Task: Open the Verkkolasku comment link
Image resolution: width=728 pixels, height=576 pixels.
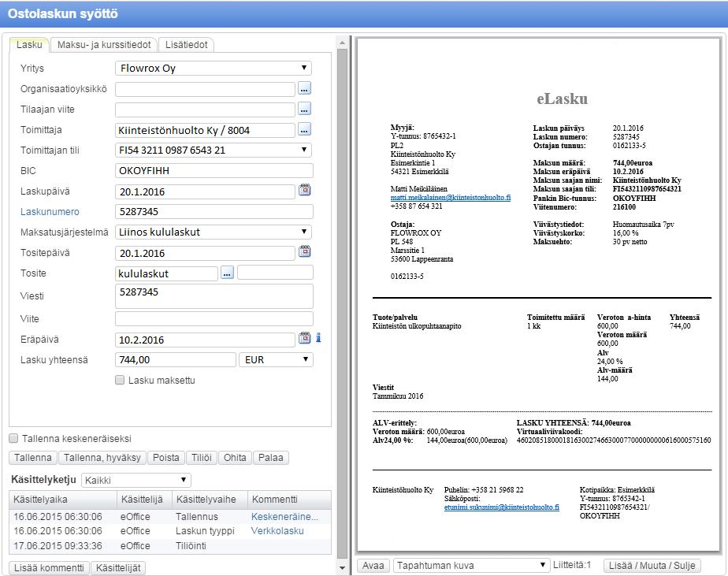Action: [x=277, y=531]
